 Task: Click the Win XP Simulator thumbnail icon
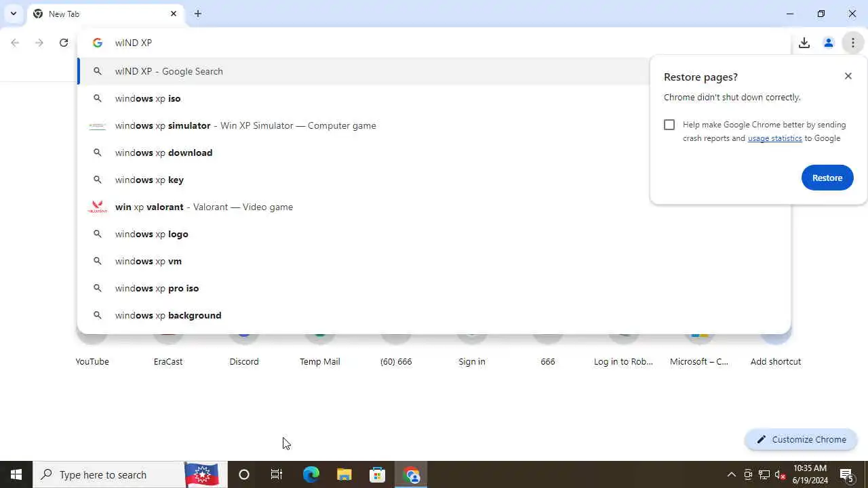pyautogui.click(x=98, y=125)
